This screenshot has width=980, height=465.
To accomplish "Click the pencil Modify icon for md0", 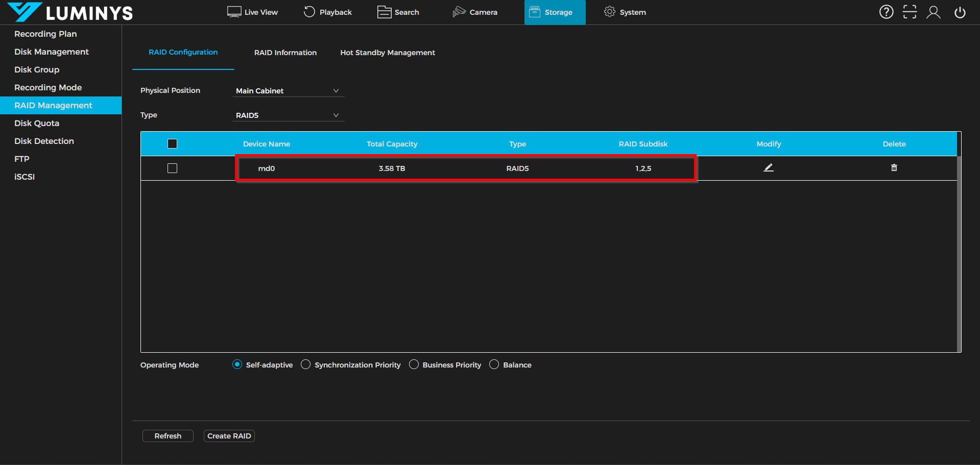I will point(768,167).
